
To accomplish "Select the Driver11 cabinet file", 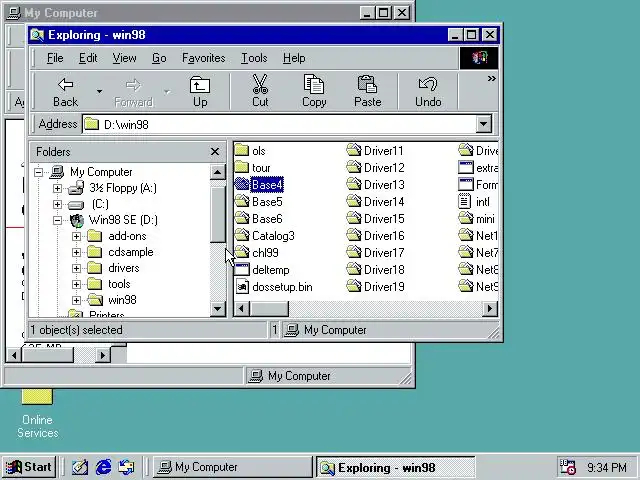I will coord(383,151).
